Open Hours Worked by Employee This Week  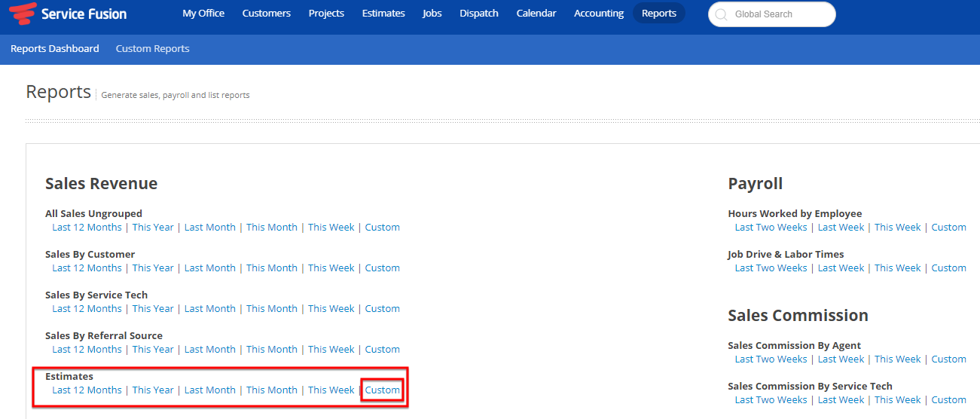(x=898, y=228)
